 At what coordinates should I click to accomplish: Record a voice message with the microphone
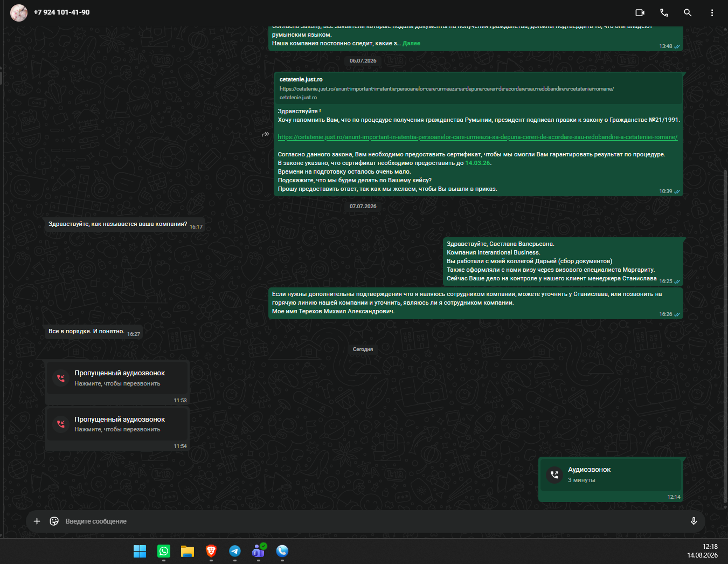point(694,521)
